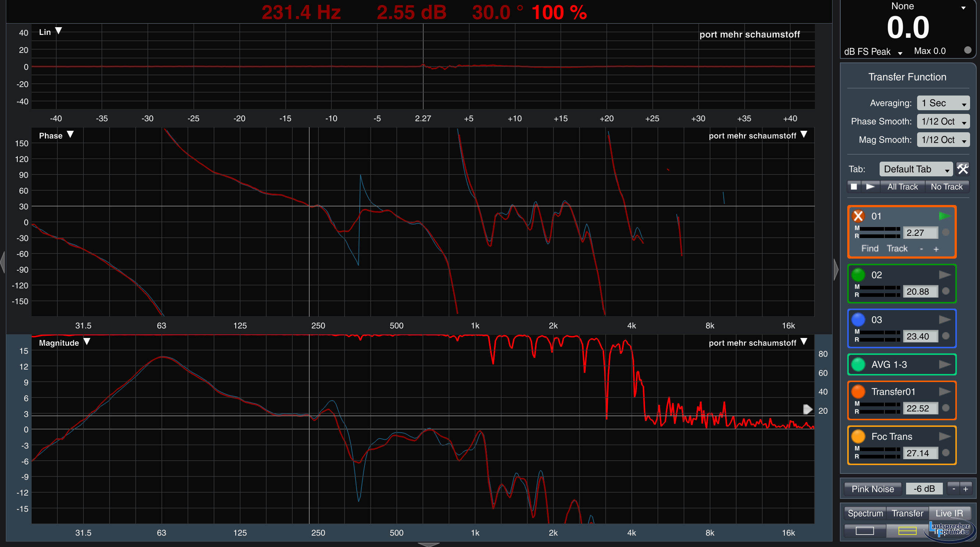The image size is (980, 547).
Task: Expand the Default Tab dropdown
Action: coord(916,169)
